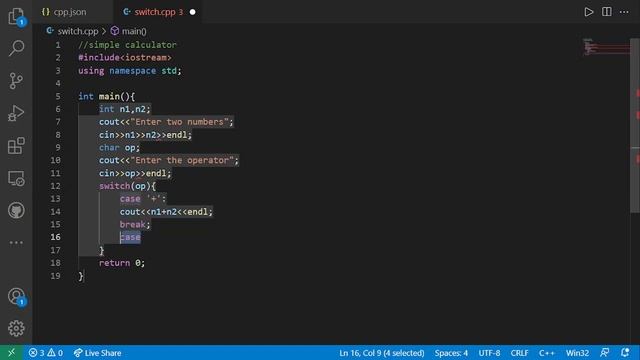Open the Accounts menu
This screenshot has height=360, width=640.
[16, 297]
